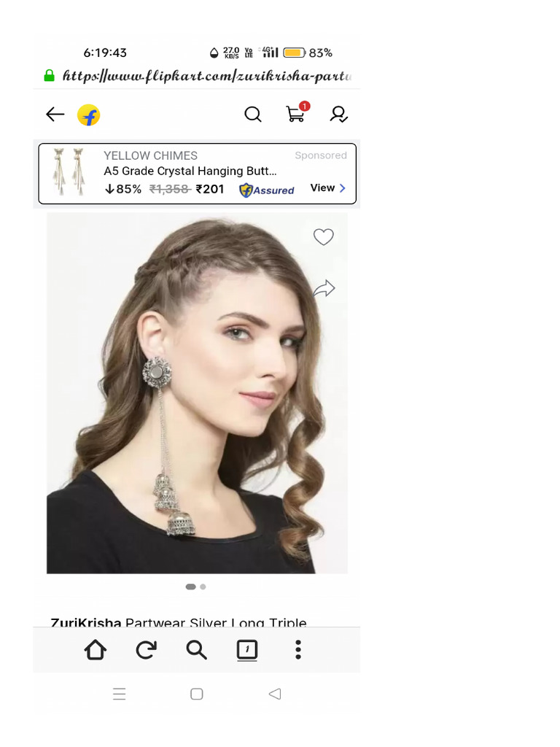Open the account profile icon

[x=338, y=115]
